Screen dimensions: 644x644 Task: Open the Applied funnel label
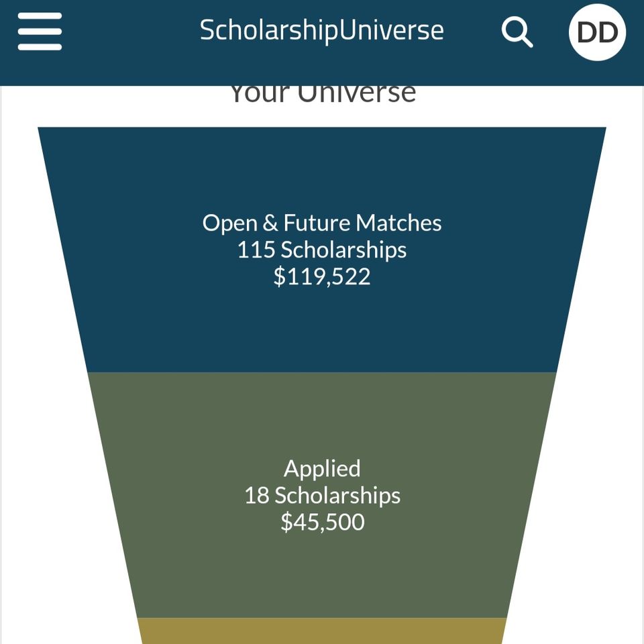click(321, 469)
